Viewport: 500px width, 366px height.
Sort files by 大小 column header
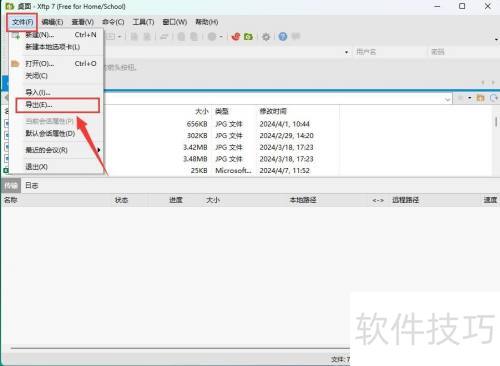202,111
